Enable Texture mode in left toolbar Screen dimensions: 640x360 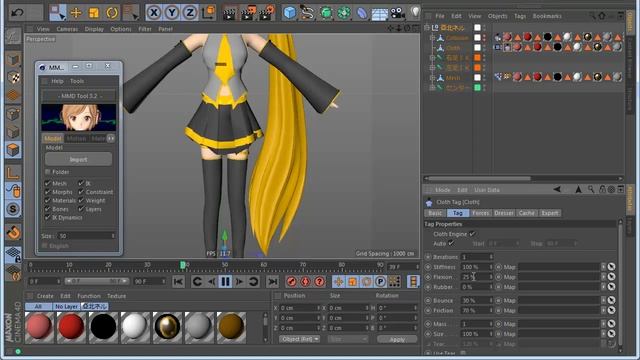[13, 78]
